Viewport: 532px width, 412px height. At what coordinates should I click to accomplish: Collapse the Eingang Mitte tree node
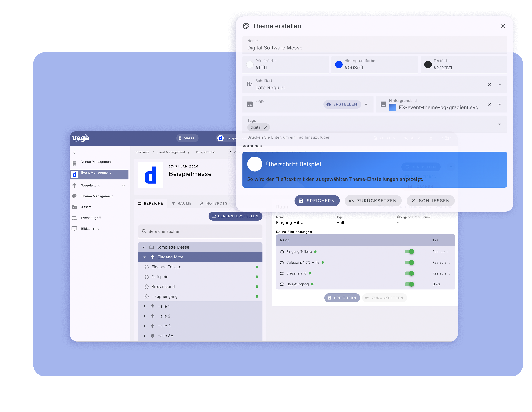click(145, 257)
